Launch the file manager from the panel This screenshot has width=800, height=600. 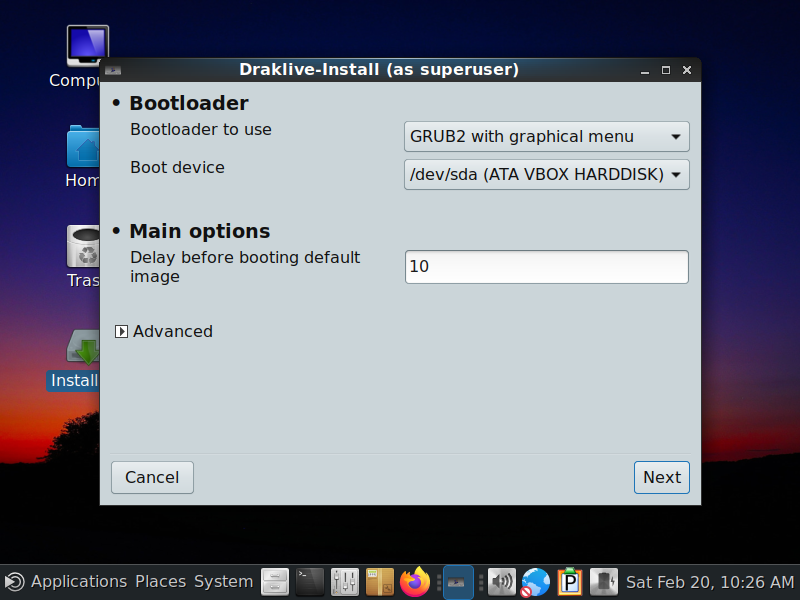(275, 582)
